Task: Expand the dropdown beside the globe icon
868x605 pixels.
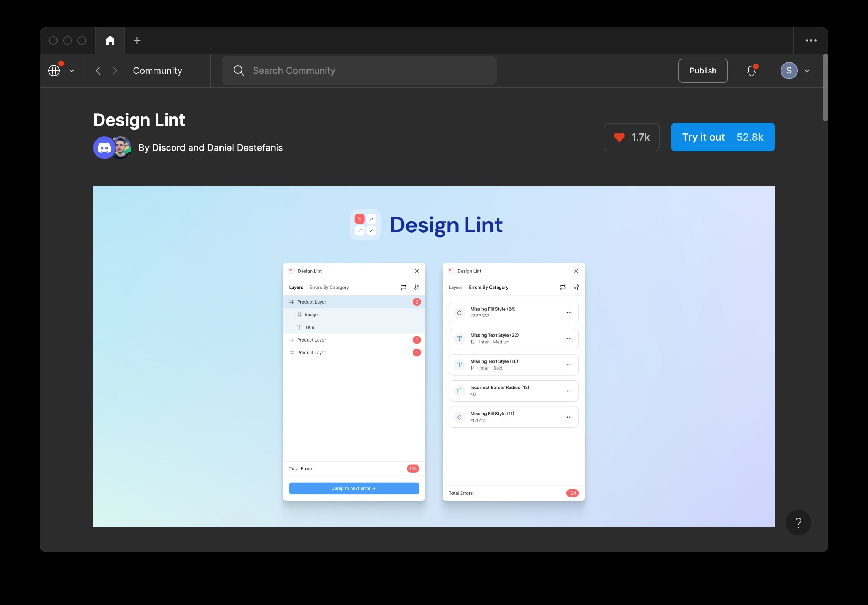Action: pyautogui.click(x=72, y=71)
